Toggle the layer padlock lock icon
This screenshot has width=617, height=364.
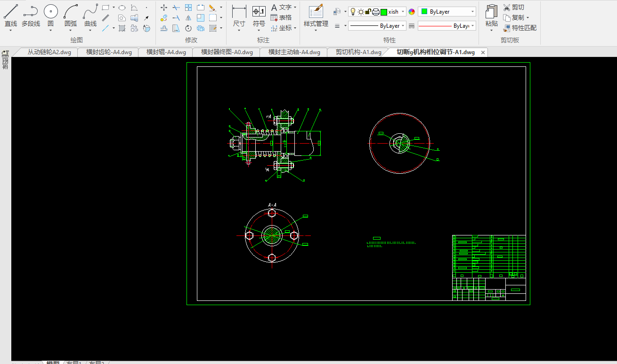pos(368,12)
